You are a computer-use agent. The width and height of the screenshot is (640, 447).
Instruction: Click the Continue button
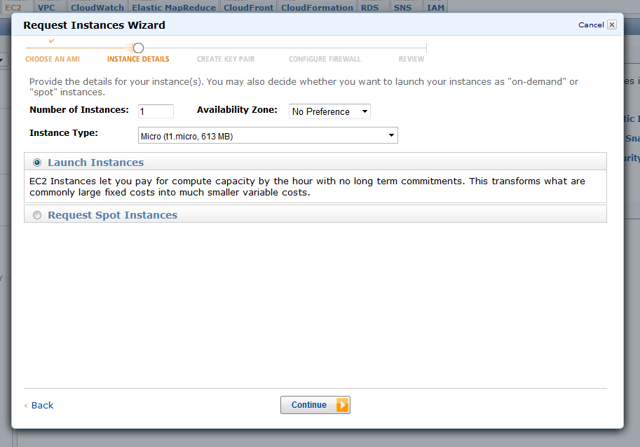[315, 405]
